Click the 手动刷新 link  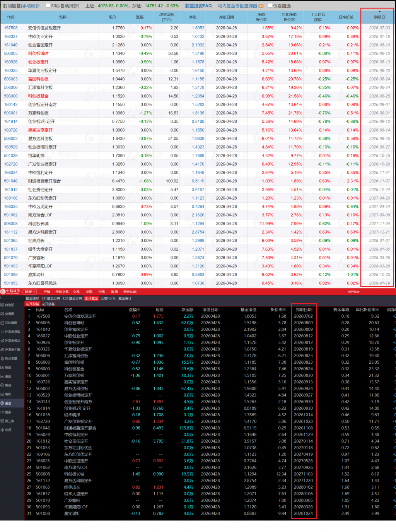tap(31, 6)
